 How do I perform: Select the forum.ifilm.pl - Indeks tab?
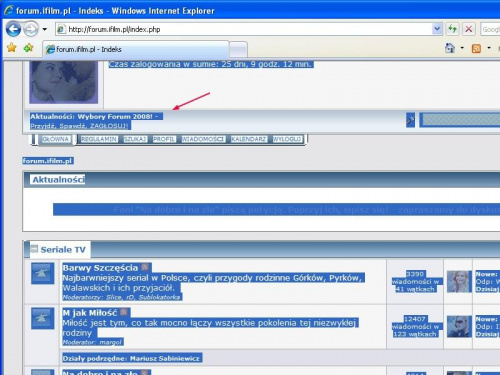136,49
